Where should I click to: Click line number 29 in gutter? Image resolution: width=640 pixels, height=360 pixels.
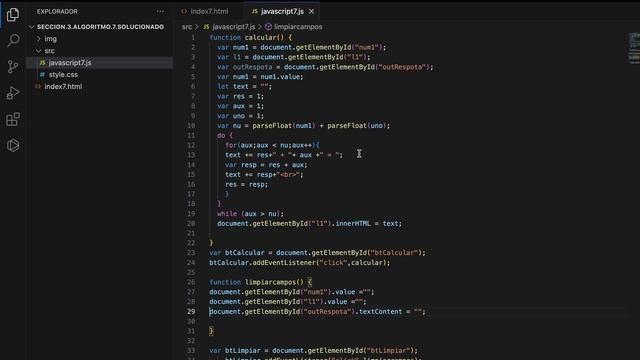[x=191, y=311]
